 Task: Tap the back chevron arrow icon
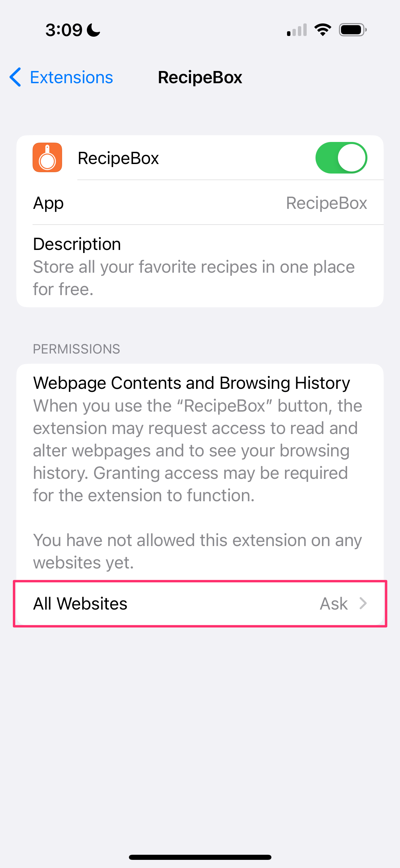pyautogui.click(x=16, y=77)
